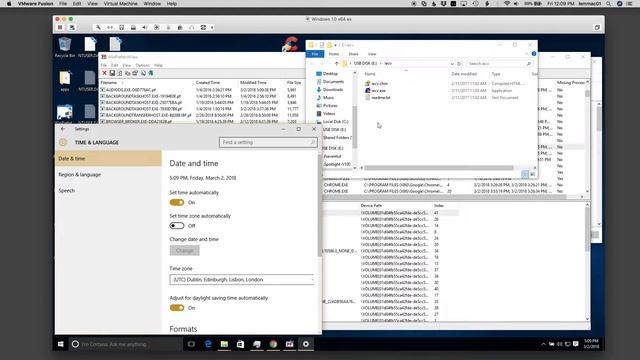Select Local Disk (C:) in Explorer pane
Image resolution: width=640 pixels, height=360 pixels.
335,122
